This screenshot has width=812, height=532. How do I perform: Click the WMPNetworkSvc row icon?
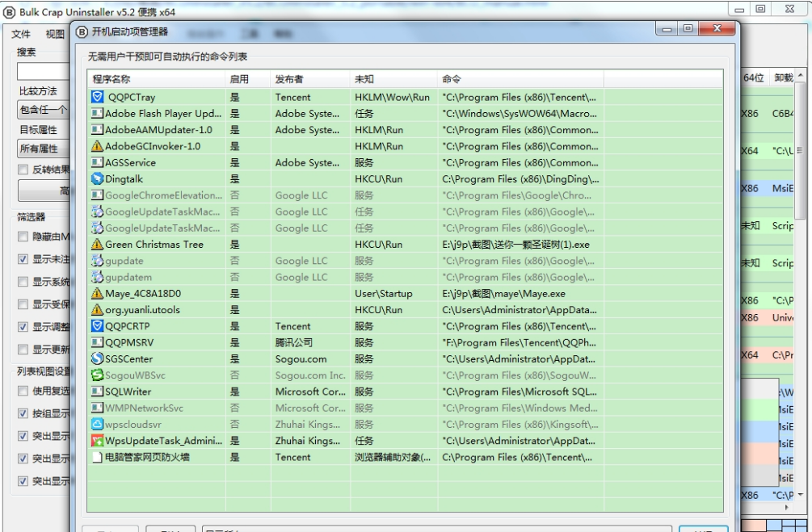click(x=97, y=408)
